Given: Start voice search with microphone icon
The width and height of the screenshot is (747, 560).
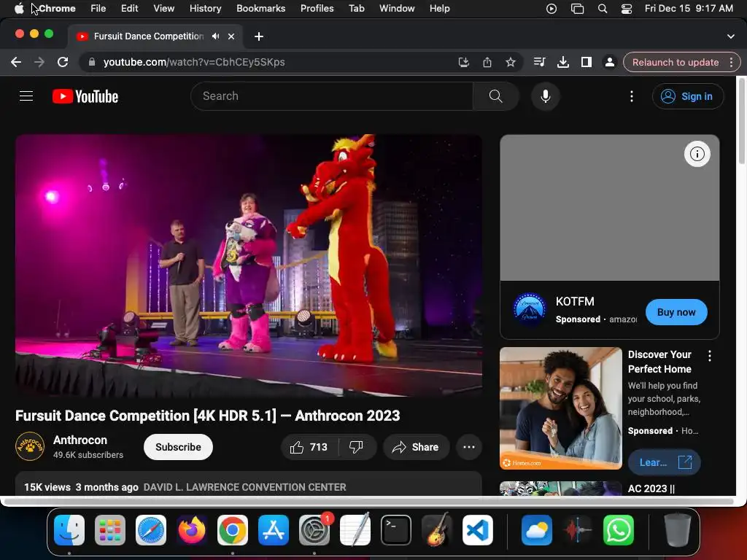Looking at the screenshot, I should [546, 96].
